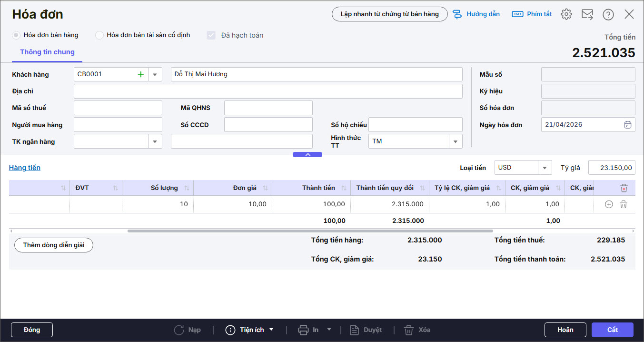Open calendar picker for Ngày hóa đơn
This screenshot has height=342, width=644.
pyautogui.click(x=627, y=125)
